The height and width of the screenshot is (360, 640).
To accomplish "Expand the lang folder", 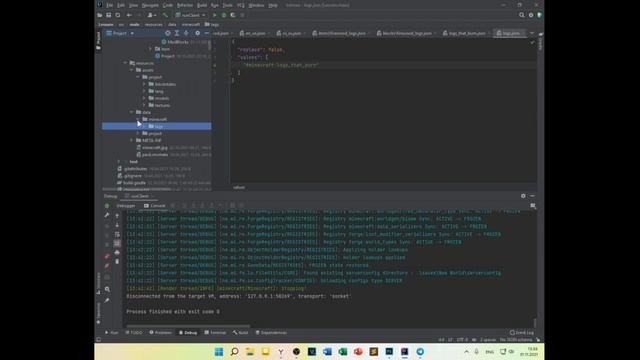I will point(144,91).
